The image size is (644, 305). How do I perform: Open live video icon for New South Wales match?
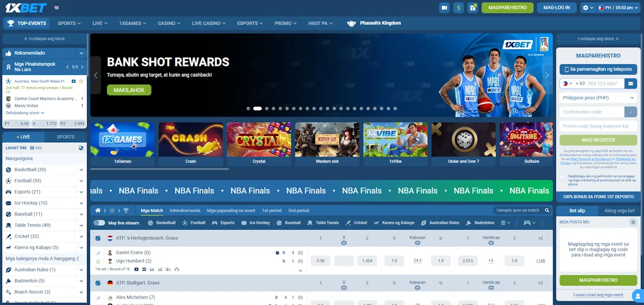pos(73,81)
